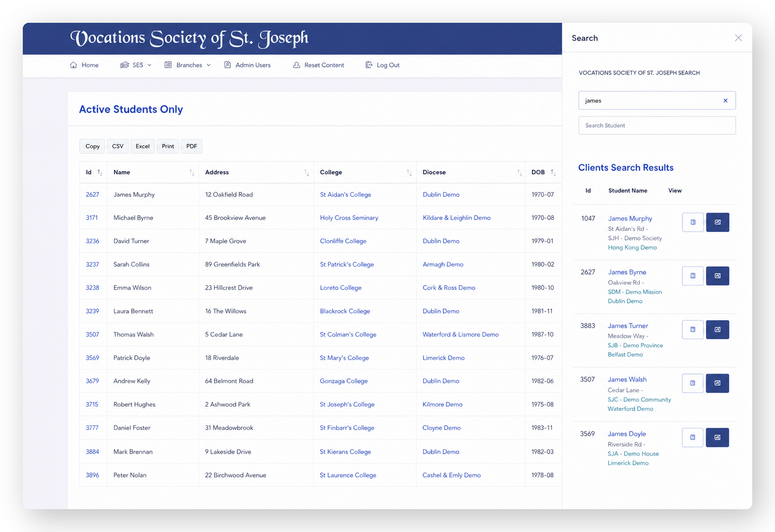Open the Branches menu label
The height and width of the screenshot is (532, 775).
point(189,65)
